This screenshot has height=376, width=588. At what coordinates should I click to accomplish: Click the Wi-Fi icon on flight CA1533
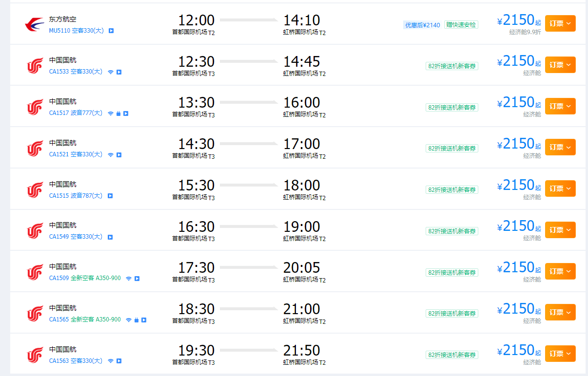coord(111,72)
